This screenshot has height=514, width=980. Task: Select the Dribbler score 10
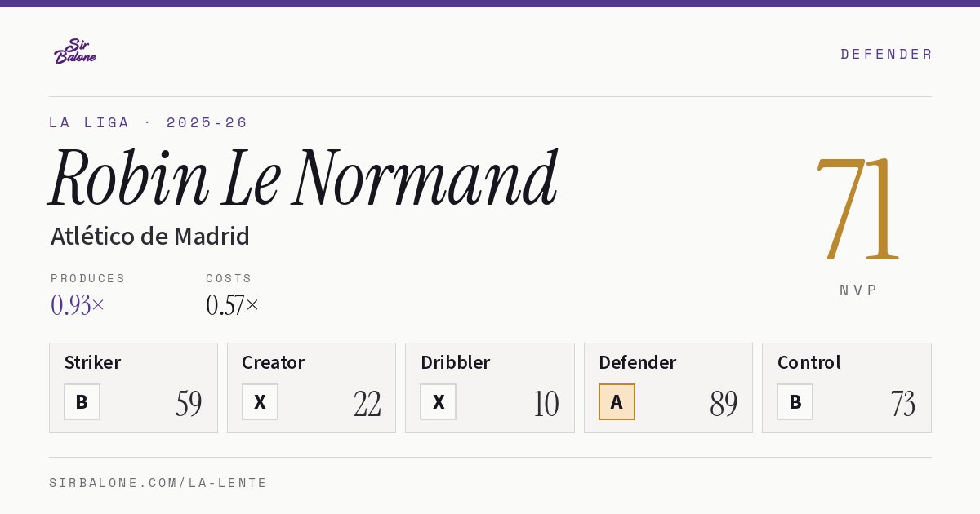pos(546,404)
